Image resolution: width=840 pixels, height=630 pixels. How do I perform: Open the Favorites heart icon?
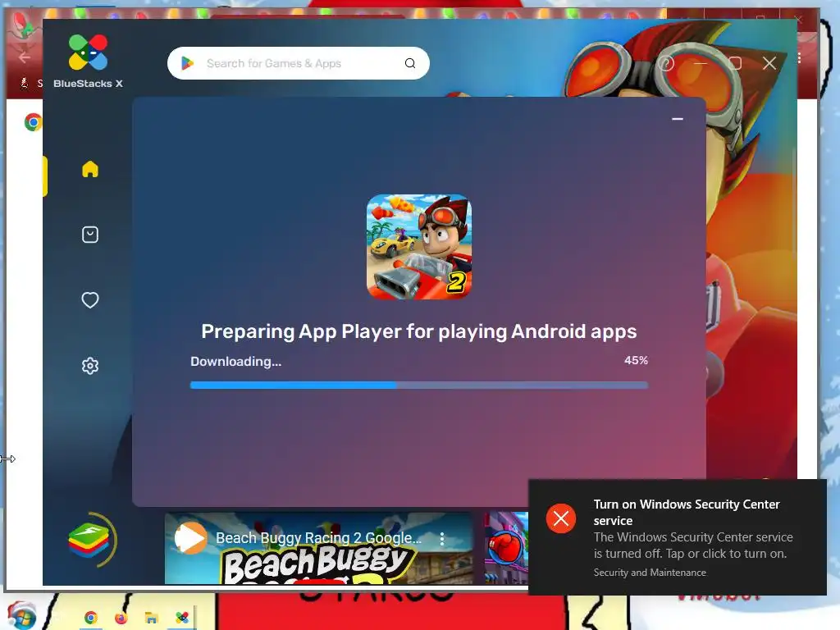90,300
